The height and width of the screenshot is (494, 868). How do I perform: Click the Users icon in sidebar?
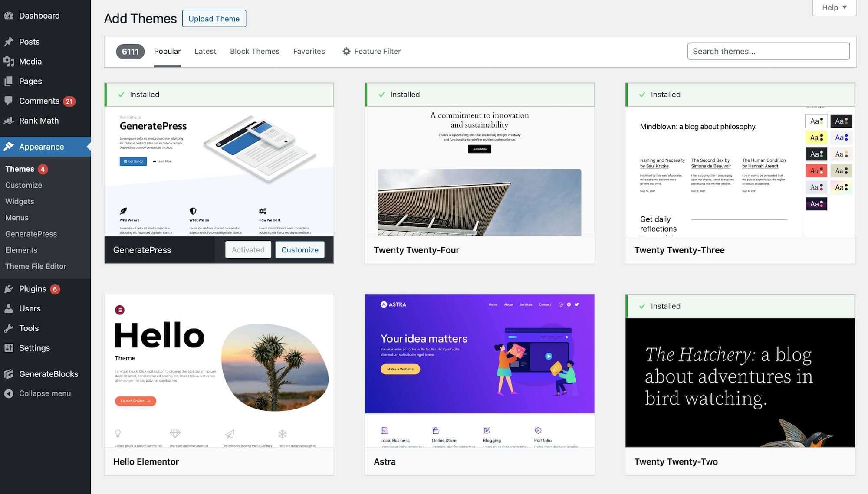point(9,308)
